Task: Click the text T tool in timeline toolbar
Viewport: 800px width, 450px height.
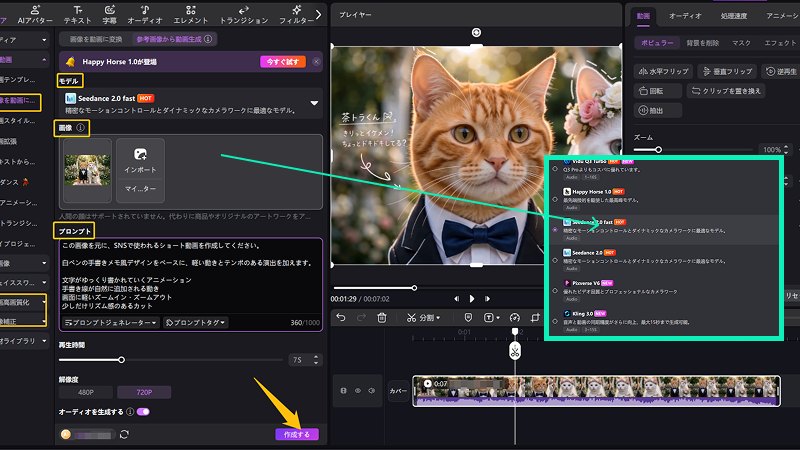Action: [x=488, y=318]
